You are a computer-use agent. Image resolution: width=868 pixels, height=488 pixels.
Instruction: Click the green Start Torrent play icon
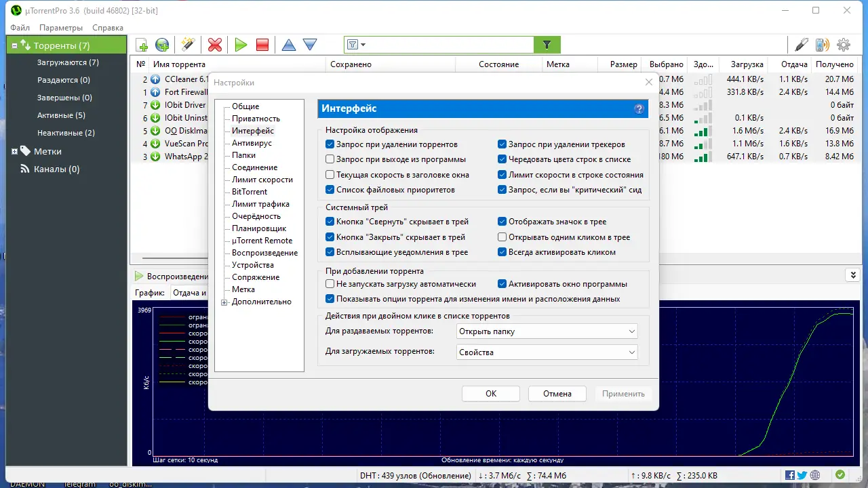tap(241, 45)
